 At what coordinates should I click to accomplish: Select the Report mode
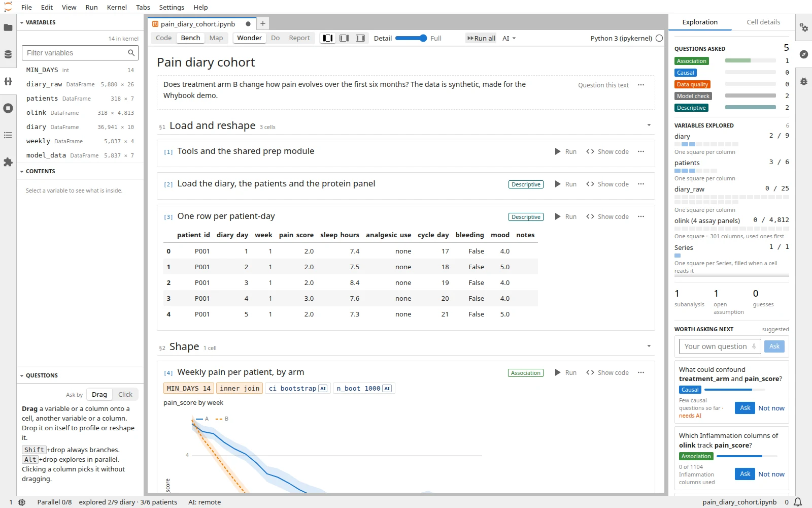pos(299,38)
